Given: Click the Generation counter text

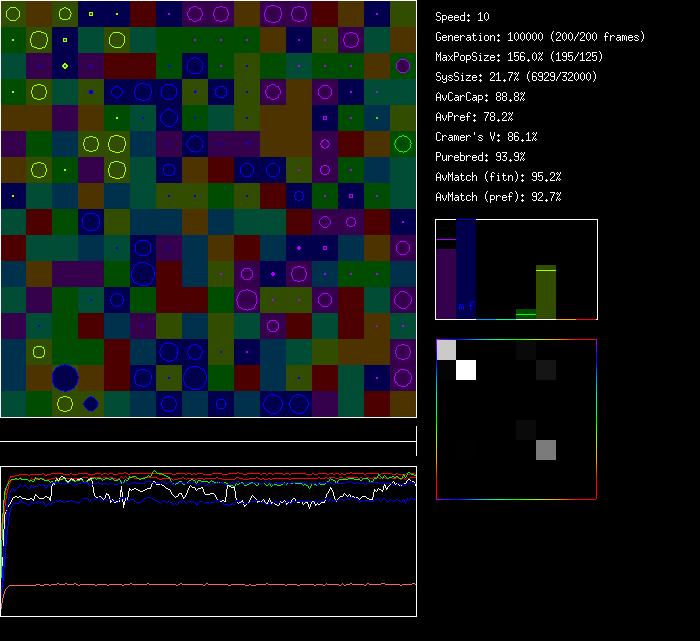Looking at the screenshot, I should pyautogui.click(x=540, y=37).
